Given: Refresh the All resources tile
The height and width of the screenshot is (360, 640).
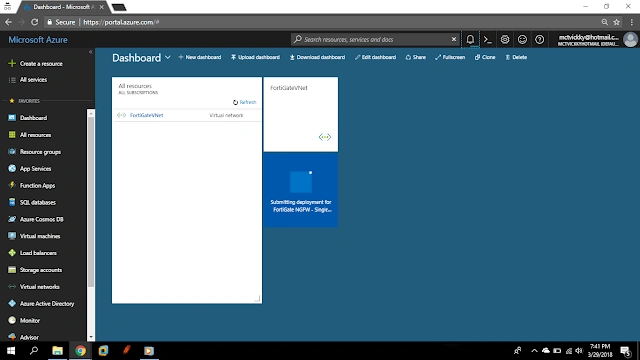Looking at the screenshot, I should [x=244, y=102].
